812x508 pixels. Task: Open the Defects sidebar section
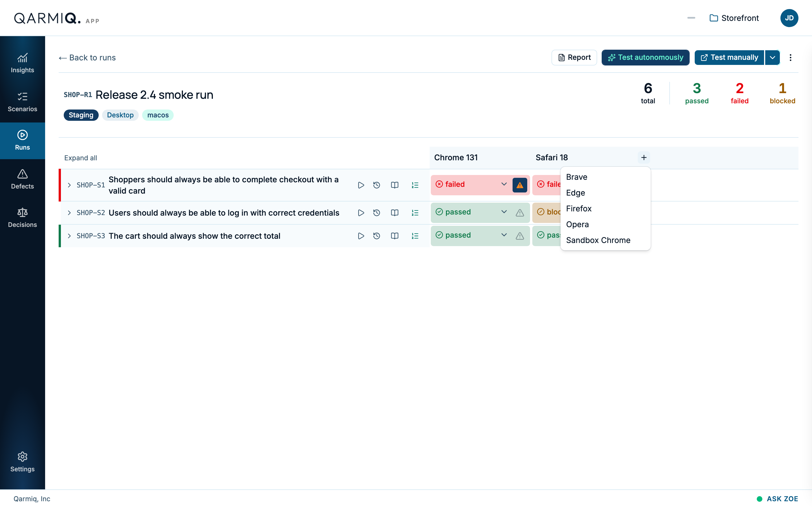click(x=23, y=179)
